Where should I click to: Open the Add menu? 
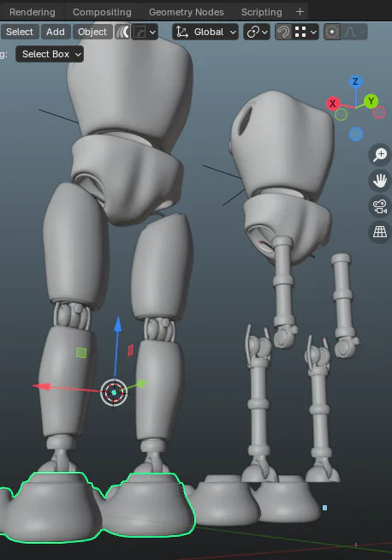pyautogui.click(x=56, y=33)
